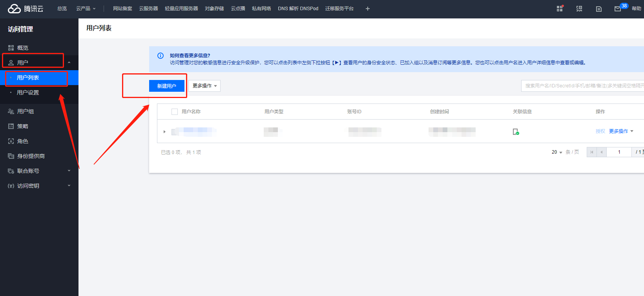Open the 更多操作 dropdown beside 新建用户
Image resolution: width=644 pixels, height=296 pixels.
click(204, 86)
